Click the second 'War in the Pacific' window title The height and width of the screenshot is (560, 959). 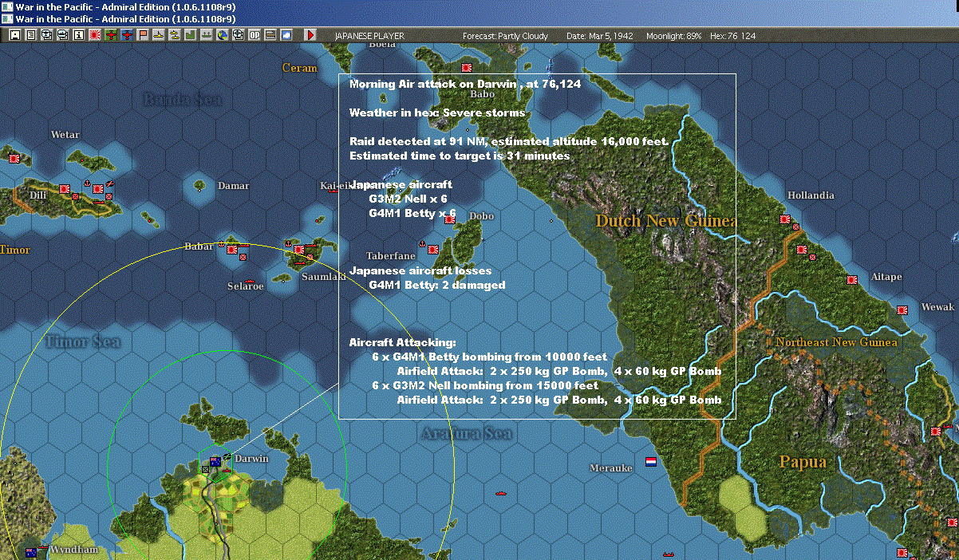[x=125, y=18]
